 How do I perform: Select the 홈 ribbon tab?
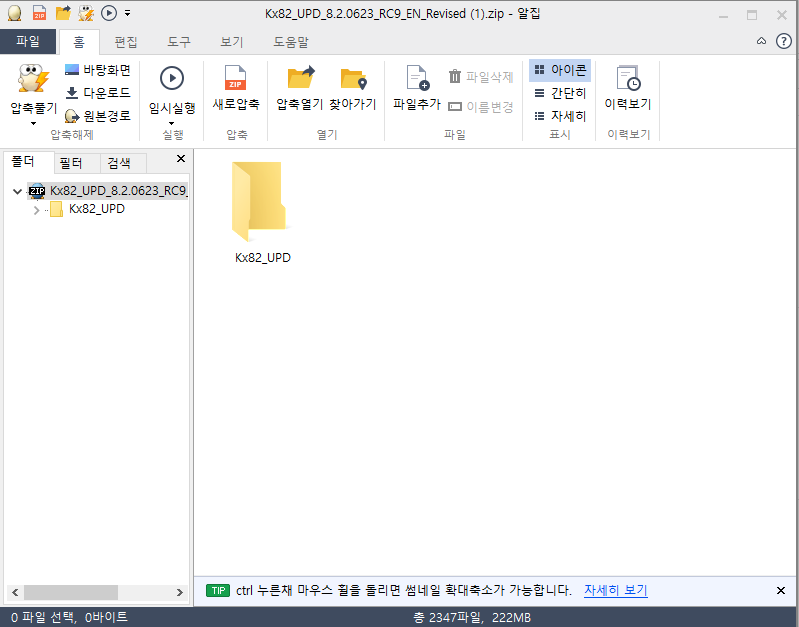79,42
